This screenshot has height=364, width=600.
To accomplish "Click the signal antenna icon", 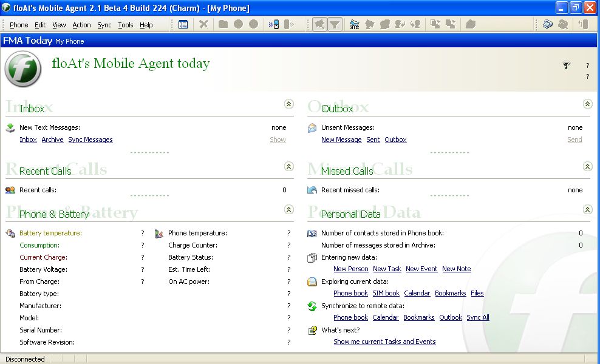I will (x=566, y=65).
